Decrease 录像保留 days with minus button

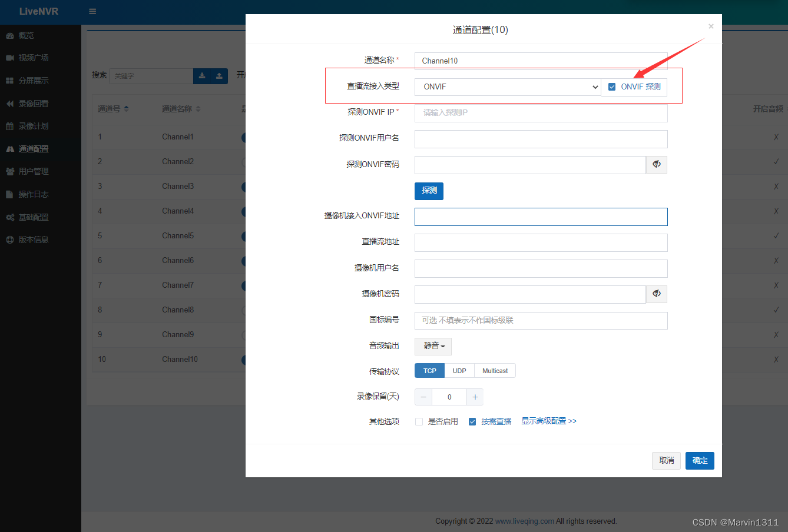(423, 397)
